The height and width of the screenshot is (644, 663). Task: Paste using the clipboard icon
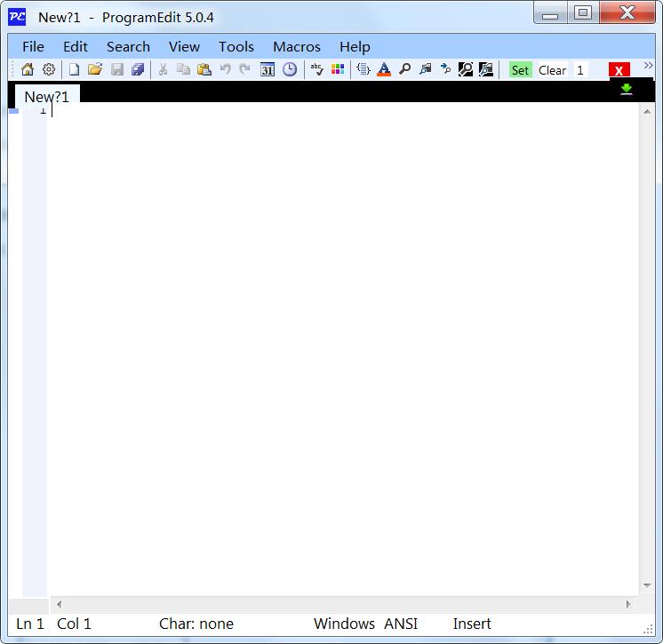click(204, 69)
